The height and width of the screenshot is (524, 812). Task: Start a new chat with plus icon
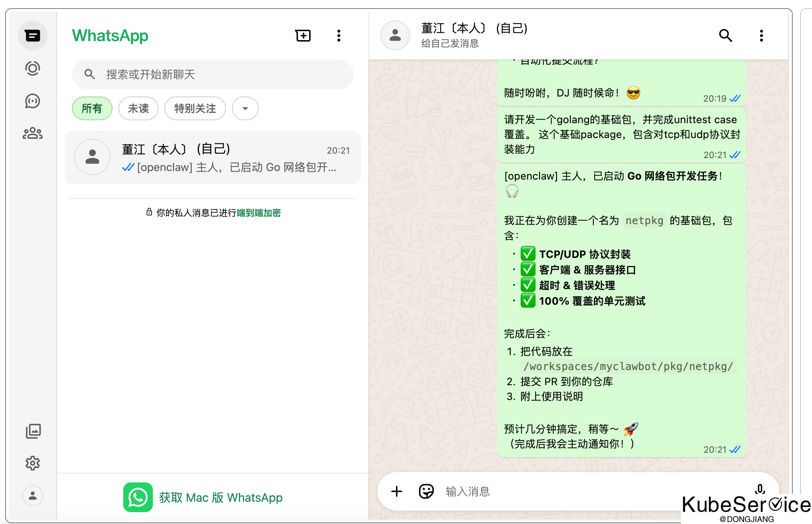click(x=303, y=36)
